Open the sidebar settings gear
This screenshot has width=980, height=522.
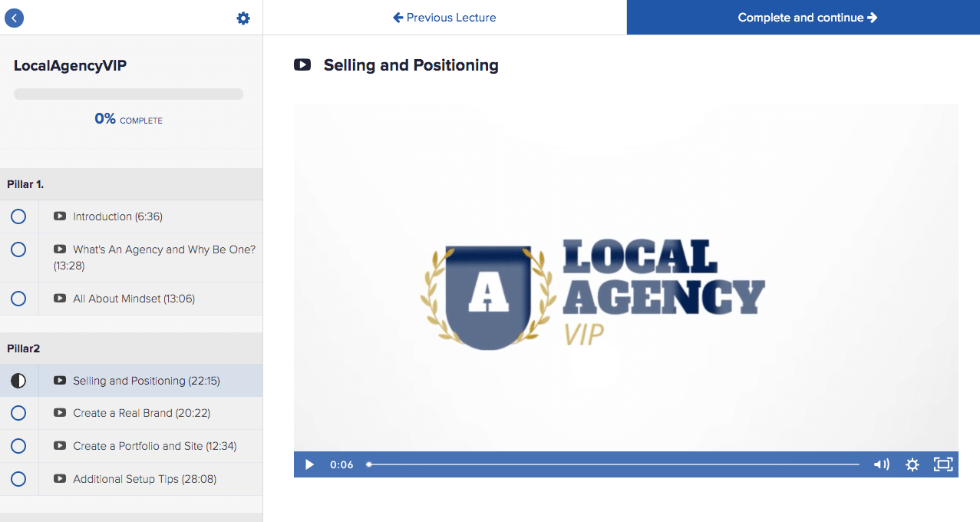coord(243,18)
